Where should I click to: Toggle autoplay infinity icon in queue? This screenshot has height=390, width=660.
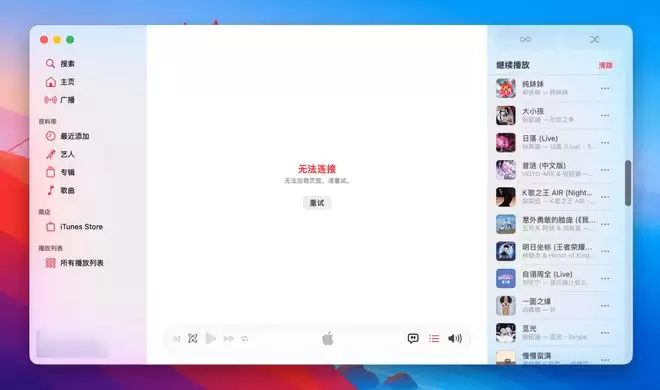[525, 40]
